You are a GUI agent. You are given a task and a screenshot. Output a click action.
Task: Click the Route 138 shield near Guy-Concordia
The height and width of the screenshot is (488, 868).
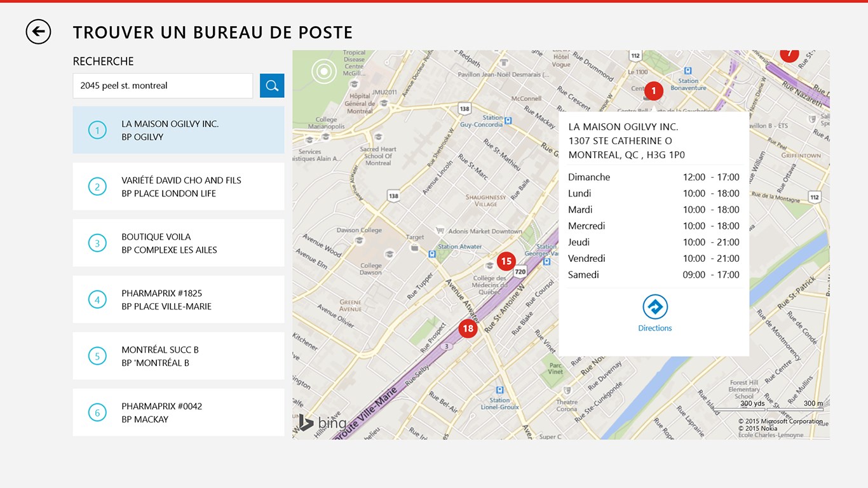point(465,109)
